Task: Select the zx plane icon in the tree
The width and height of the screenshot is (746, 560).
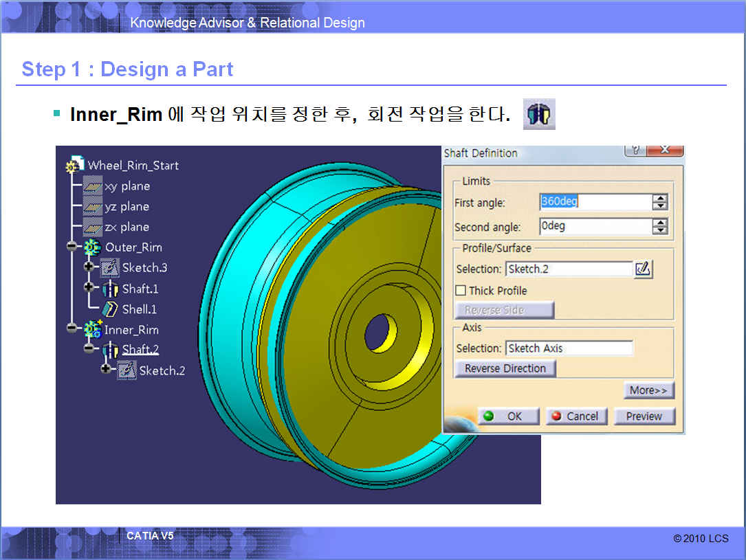Action: click(92, 227)
